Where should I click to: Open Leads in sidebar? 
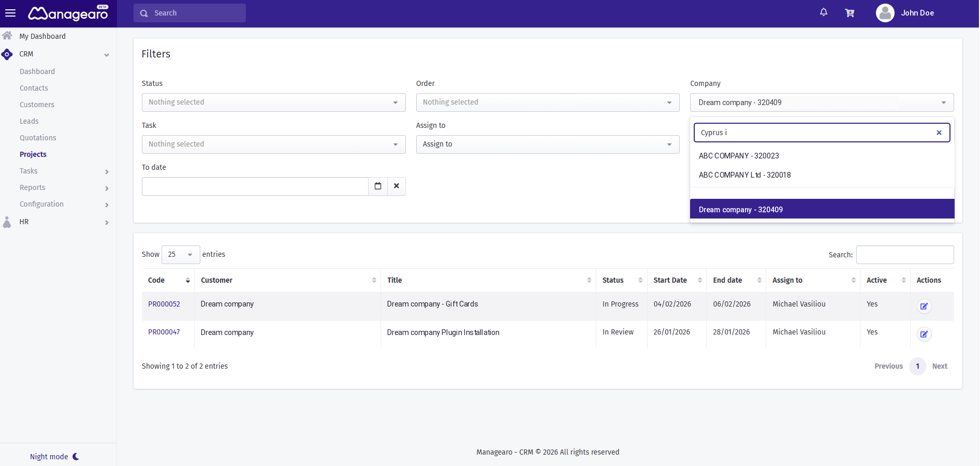[x=29, y=121]
